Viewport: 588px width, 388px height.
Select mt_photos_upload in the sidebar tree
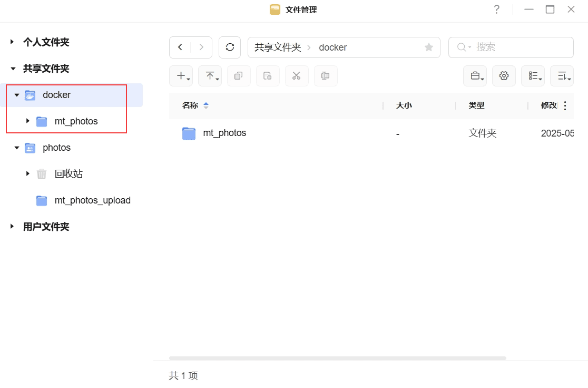click(x=92, y=200)
